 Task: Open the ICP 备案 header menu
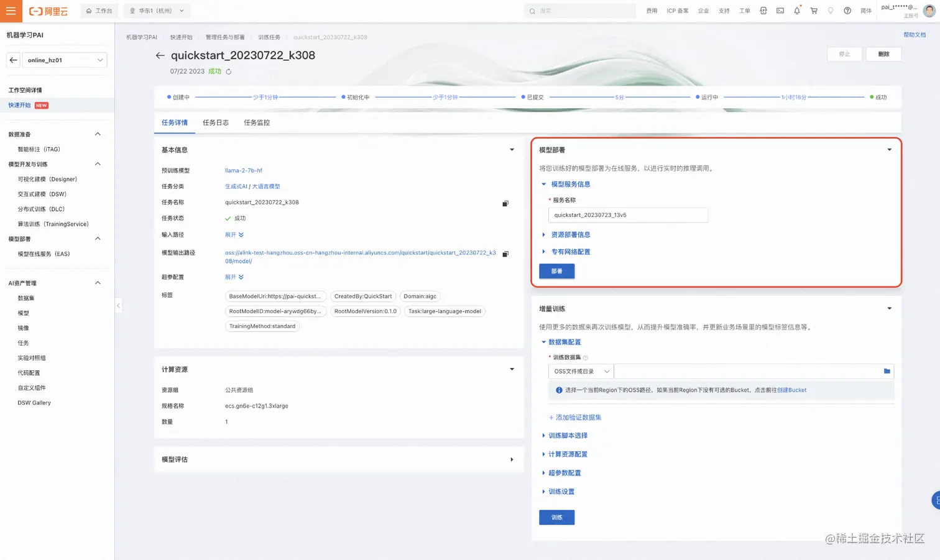click(x=678, y=11)
